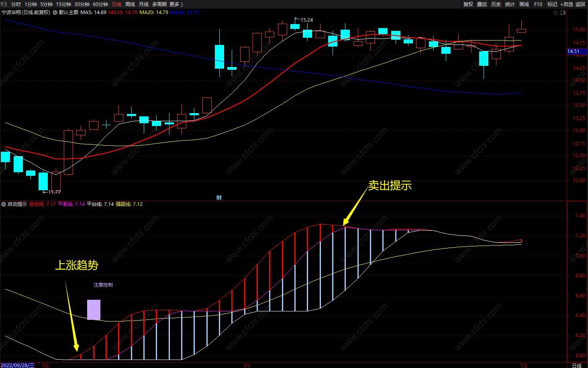Viewport: 588px width, 368px height.
Task: Expand the 启动提示 indicator dropdown arrow
Action: click(x=4, y=204)
